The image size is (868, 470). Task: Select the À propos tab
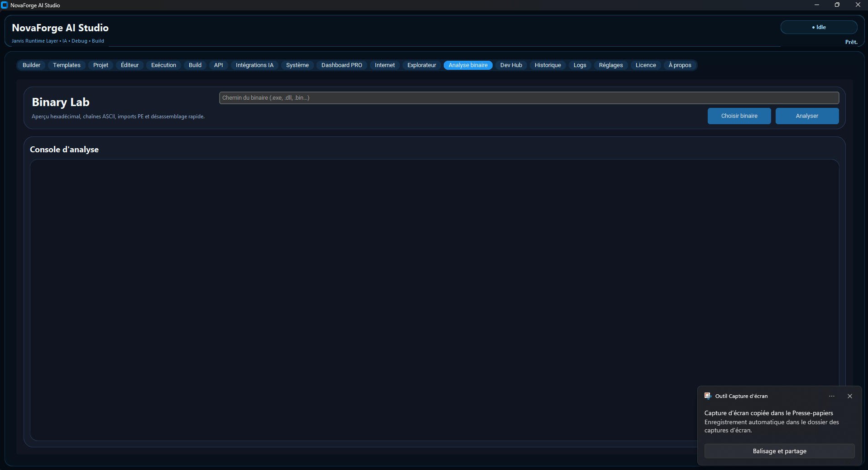coord(680,65)
